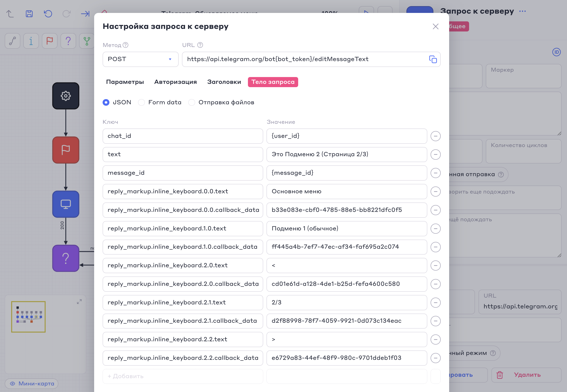The height and width of the screenshot is (392, 567).
Task: Add a question block from palette
Action: pyautogui.click(x=68, y=41)
